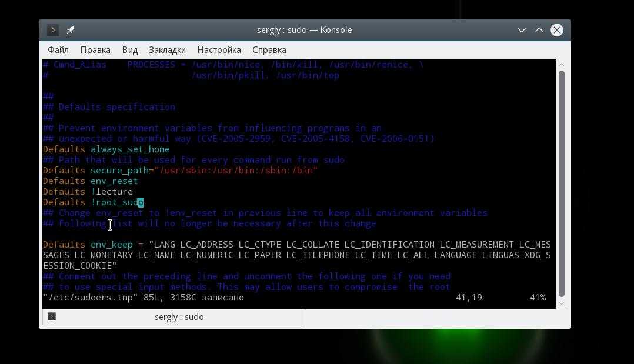Close the Konsole window
Screen dimensions: 634x364
(x=557, y=30)
